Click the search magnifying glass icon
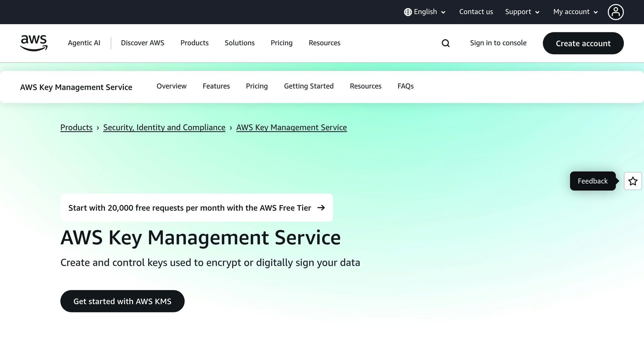 446,43
